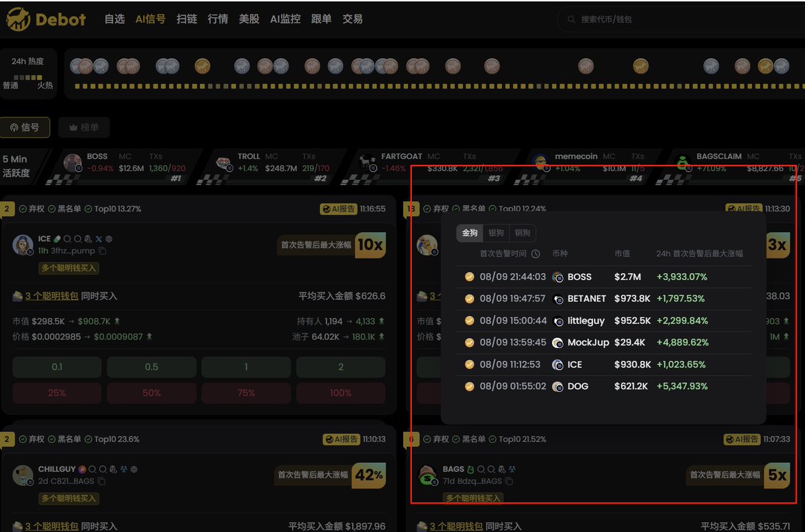
Task: Click the 多个聪明钱买入 tag on ICE card
Action: pyautogui.click(x=69, y=268)
